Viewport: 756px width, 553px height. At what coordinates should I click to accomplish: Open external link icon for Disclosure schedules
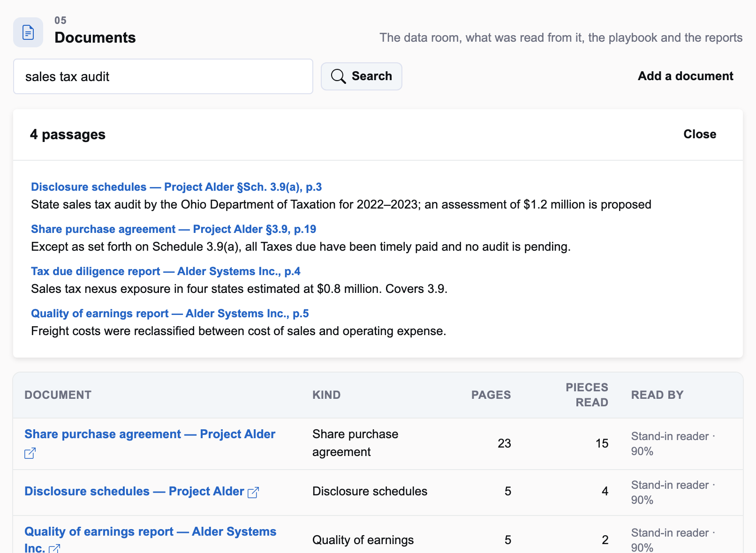253,492
